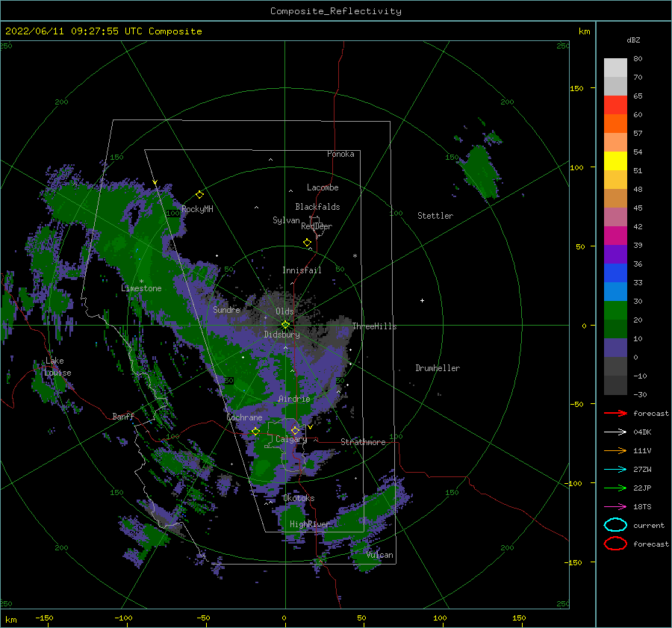
Task: Click the yellow diamond marker beside RockyMH
Action: pos(199,195)
